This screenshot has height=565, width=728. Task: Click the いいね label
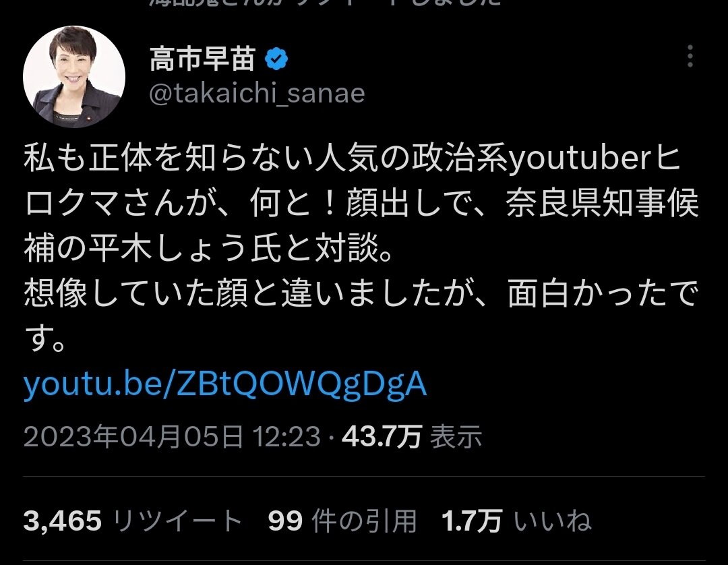pyautogui.click(x=553, y=521)
